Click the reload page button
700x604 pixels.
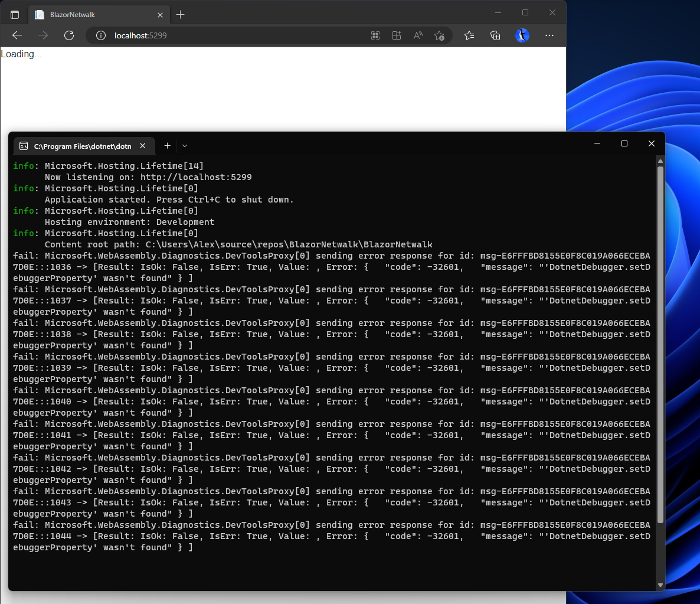(69, 35)
